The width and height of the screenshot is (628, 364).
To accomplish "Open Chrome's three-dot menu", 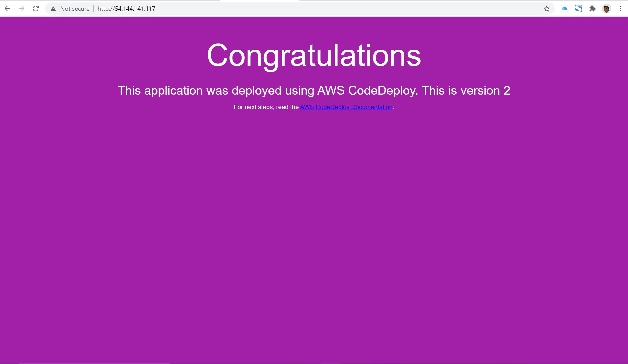I will [x=620, y=9].
